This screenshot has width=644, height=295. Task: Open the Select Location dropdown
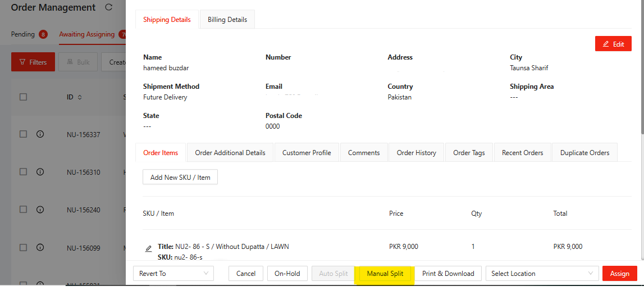(541, 274)
